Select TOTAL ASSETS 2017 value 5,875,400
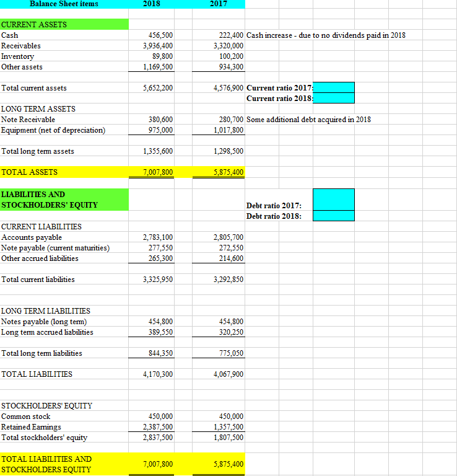 (x=228, y=172)
